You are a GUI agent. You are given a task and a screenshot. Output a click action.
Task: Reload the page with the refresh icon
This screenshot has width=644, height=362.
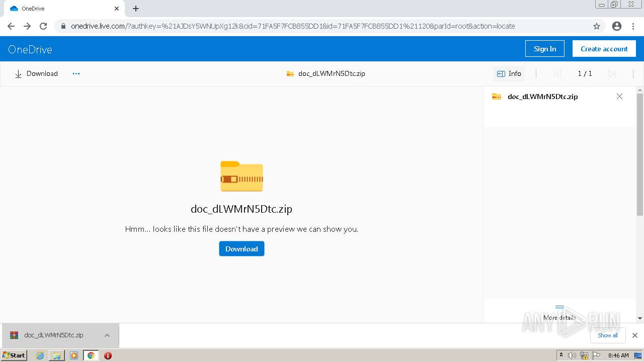(43, 26)
